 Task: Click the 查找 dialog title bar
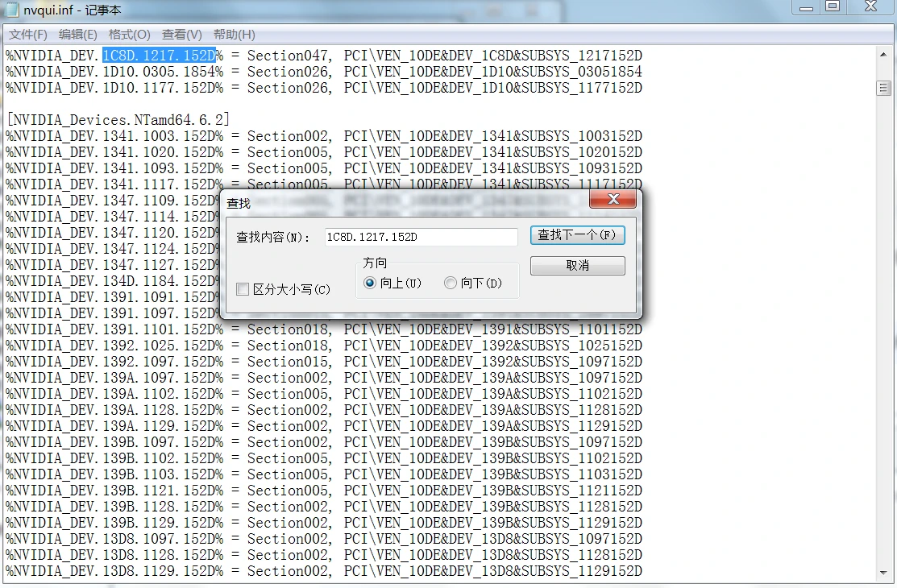pyautogui.click(x=406, y=203)
